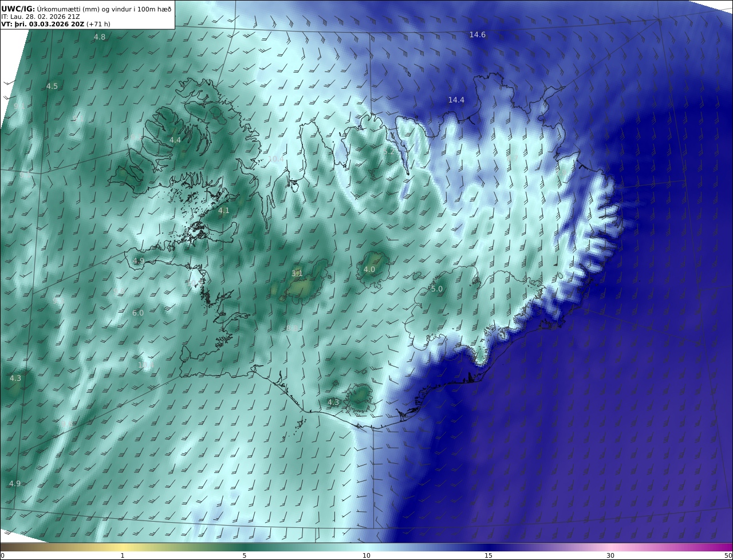Select the 4.3 value at the western map edge
Viewport: 733px width, 560px height.
(15, 378)
